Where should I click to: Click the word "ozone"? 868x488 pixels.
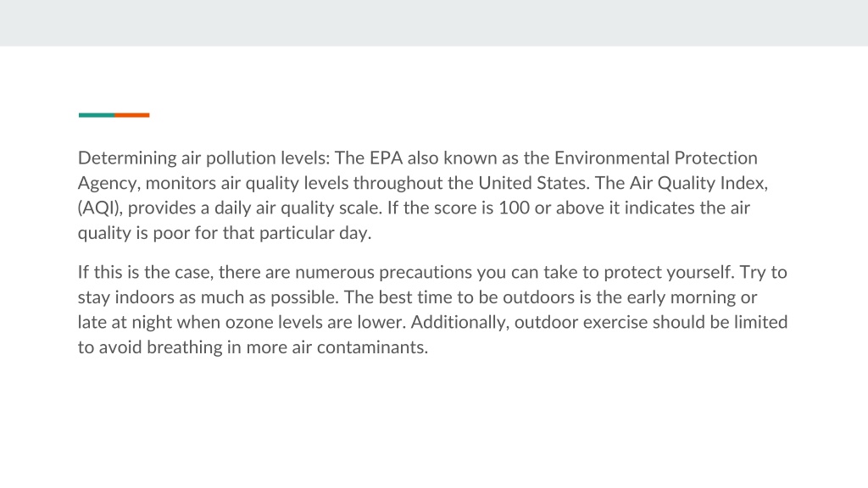248,323
